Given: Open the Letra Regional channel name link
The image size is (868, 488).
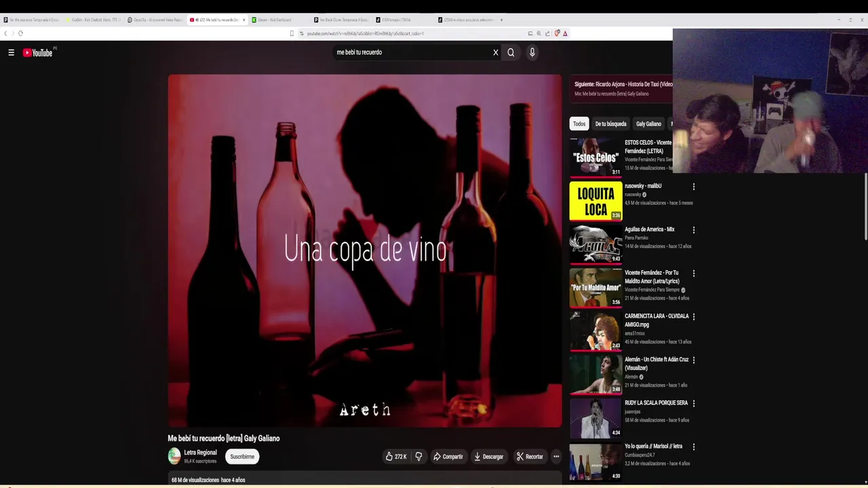Looking at the screenshot, I should (201, 453).
